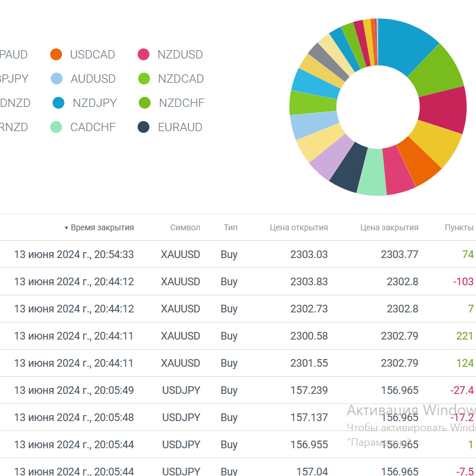Viewport: 476px width, 476px height.
Task: Sort the table by Цена открытия column
Action: coord(298,227)
